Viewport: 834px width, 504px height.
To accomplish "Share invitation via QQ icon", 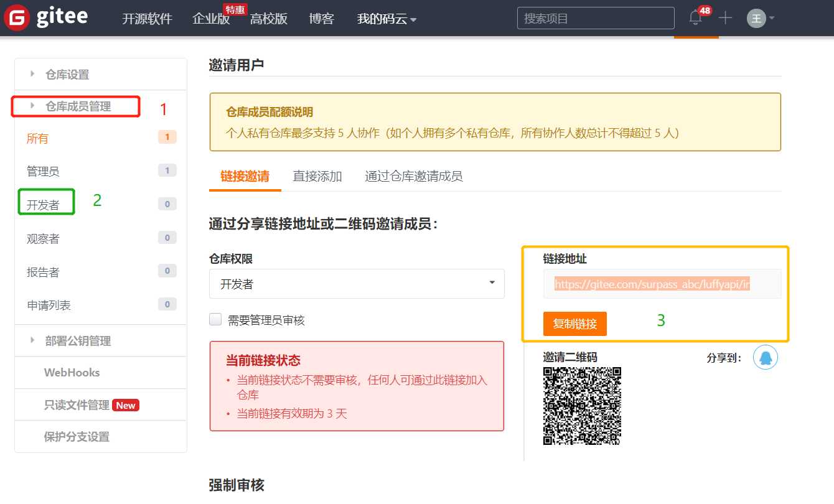I will tap(766, 357).
